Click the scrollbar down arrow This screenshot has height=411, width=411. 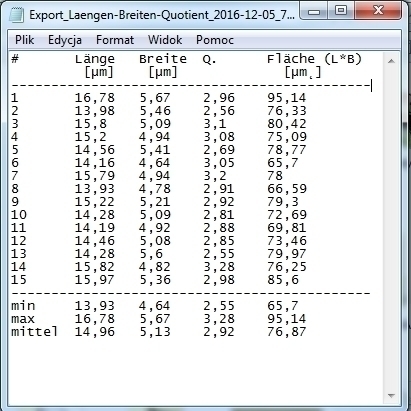click(x=391, y=396)
